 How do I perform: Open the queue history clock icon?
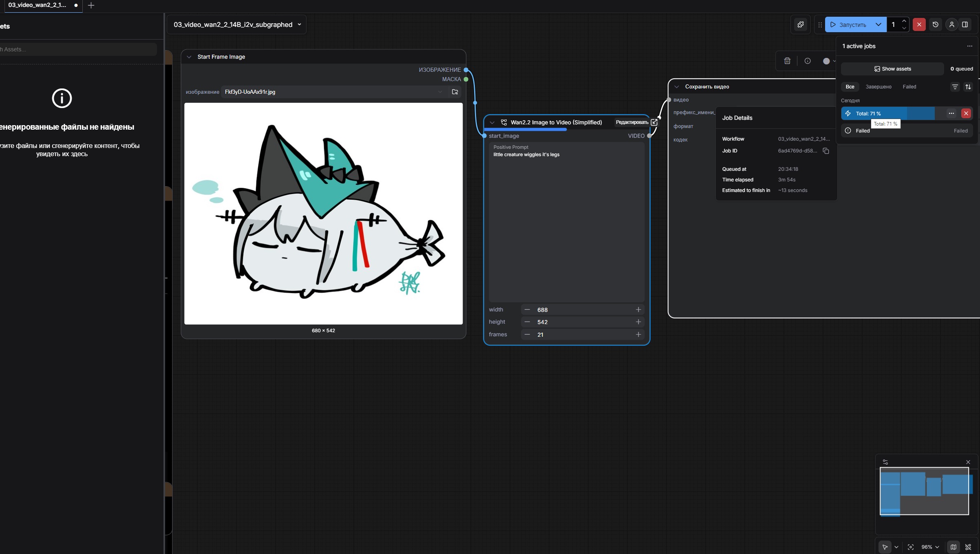click(936, 24)
